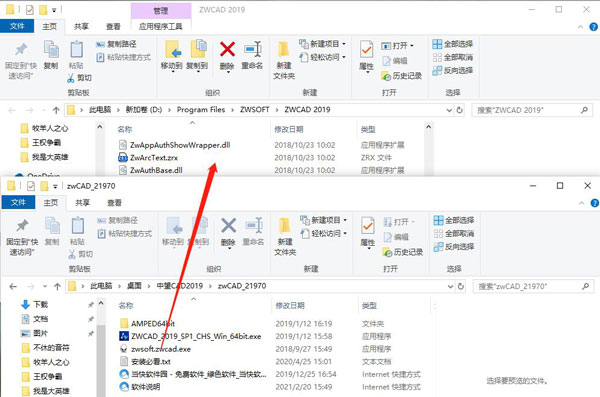Click Properties (属性) in ZWCAD 2019 window
The width and height of the screenshot is (600, 397).
[366, 57]
